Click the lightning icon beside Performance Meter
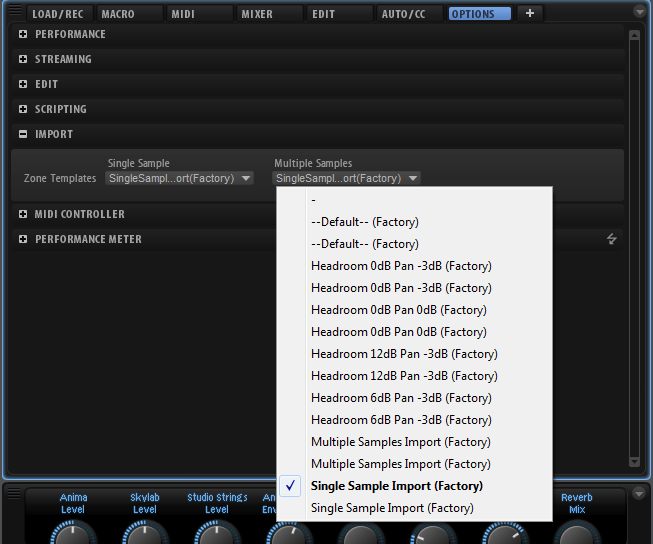The image size is (653, 544). tap(611, 239)
